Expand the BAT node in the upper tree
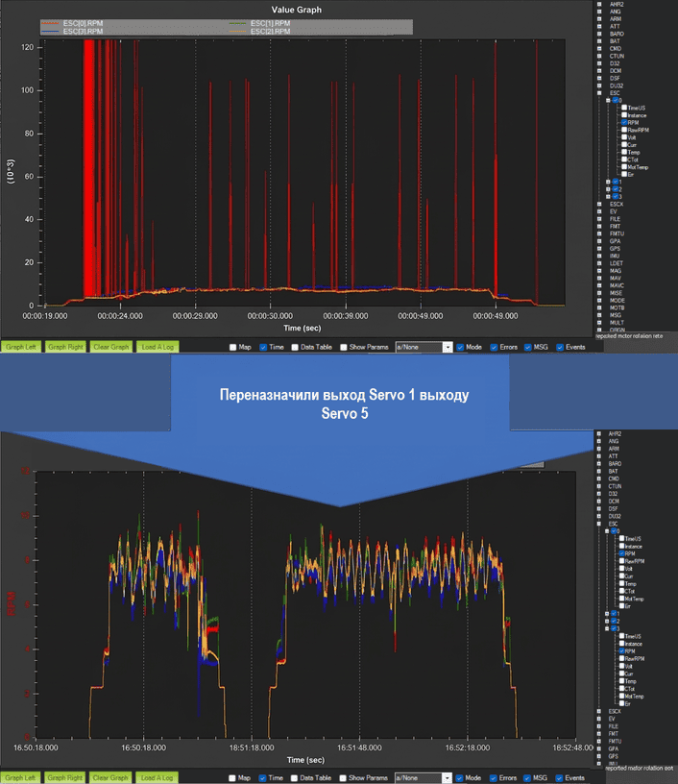The width and height of the screenshot is (678, 784). pos(599,40)
